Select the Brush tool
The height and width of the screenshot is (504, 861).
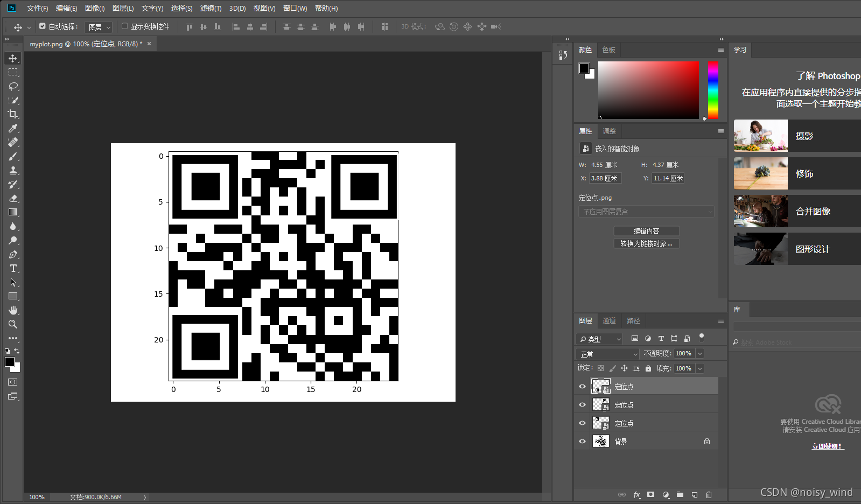click(13, 156)
